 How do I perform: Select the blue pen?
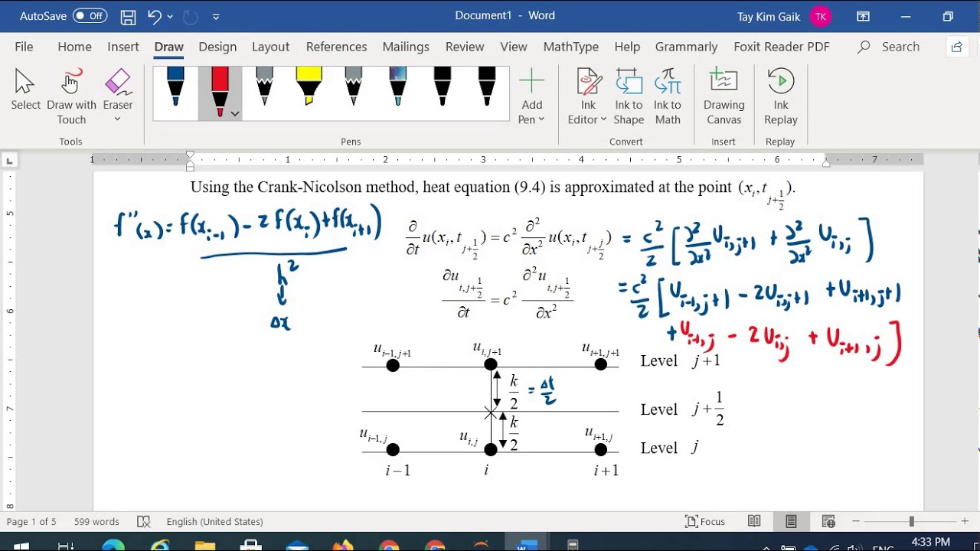coord(175,86)
